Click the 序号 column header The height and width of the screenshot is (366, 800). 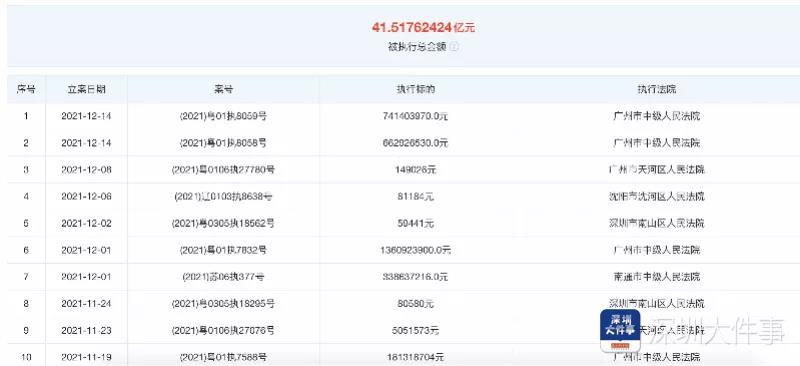26,89
